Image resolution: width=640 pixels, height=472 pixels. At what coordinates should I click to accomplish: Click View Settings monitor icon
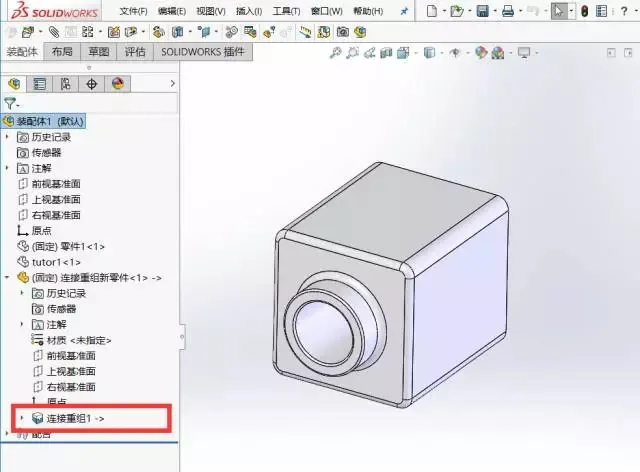click(524, 53)
